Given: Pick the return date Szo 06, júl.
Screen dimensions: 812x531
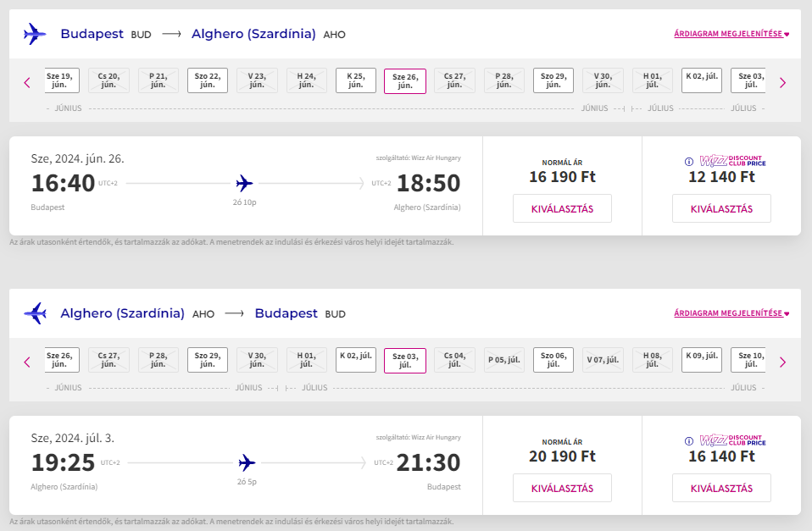Looking at the screenshot, I should [553, 360].
